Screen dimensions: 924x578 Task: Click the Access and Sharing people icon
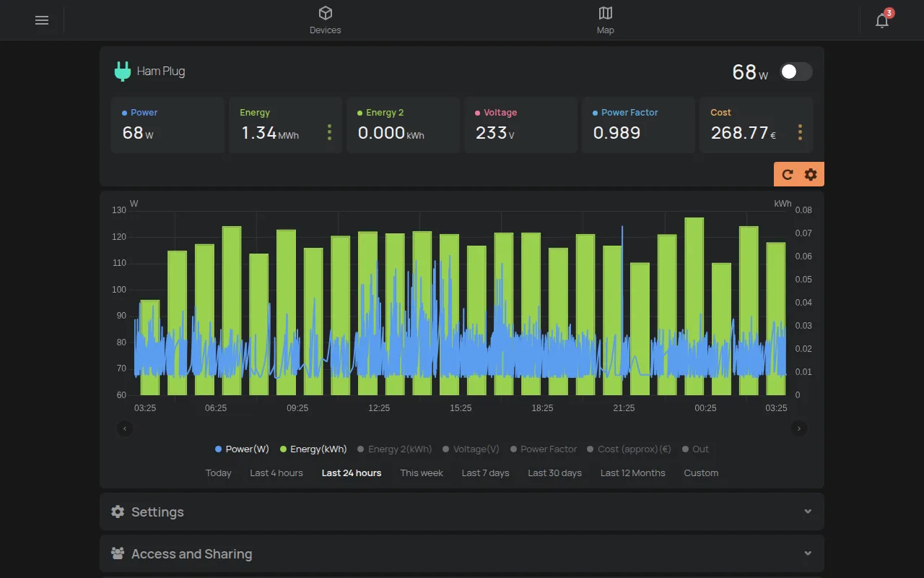coord(118,553)
